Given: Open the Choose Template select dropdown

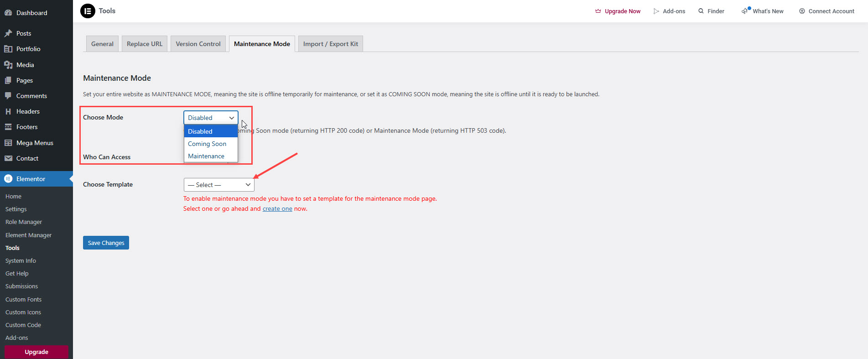Looking at the screenshot, I should click(x=219, y=185).
